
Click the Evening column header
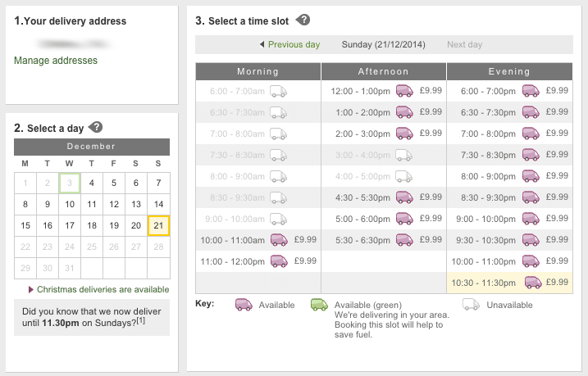click(509, 71)
